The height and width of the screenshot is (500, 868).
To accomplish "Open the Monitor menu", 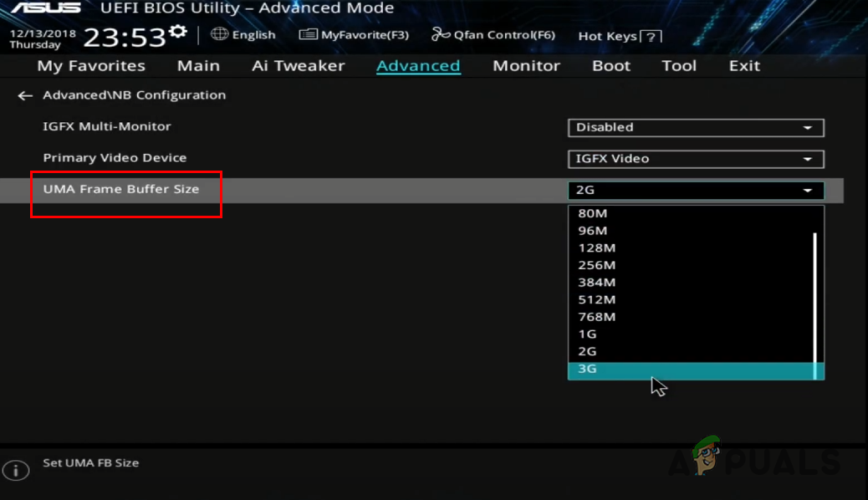I will tap(526, 65).
